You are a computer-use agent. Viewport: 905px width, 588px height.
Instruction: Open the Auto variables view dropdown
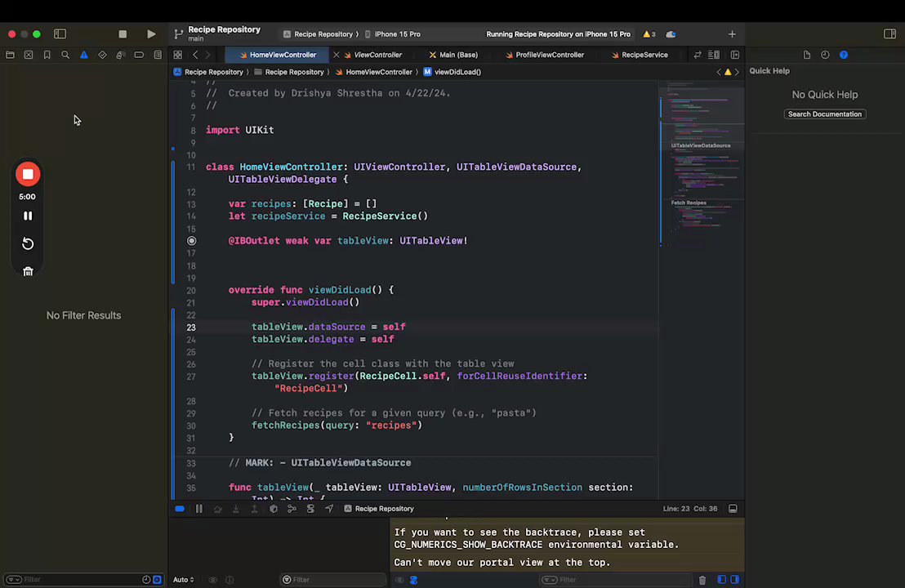click(x=184, y=580)
